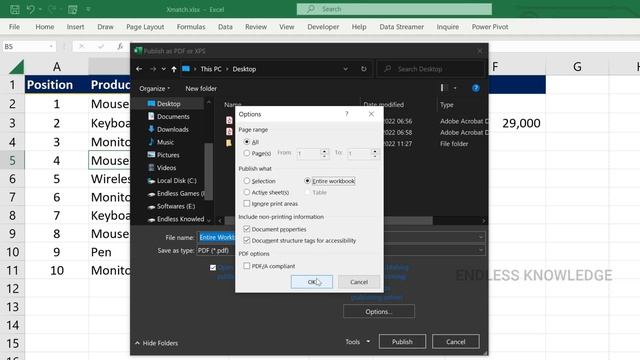Click the question mark in Options dialog

[347, 114]
